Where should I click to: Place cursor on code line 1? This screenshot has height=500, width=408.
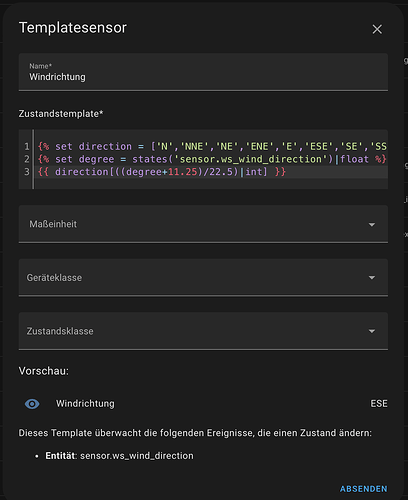(212, 146)
